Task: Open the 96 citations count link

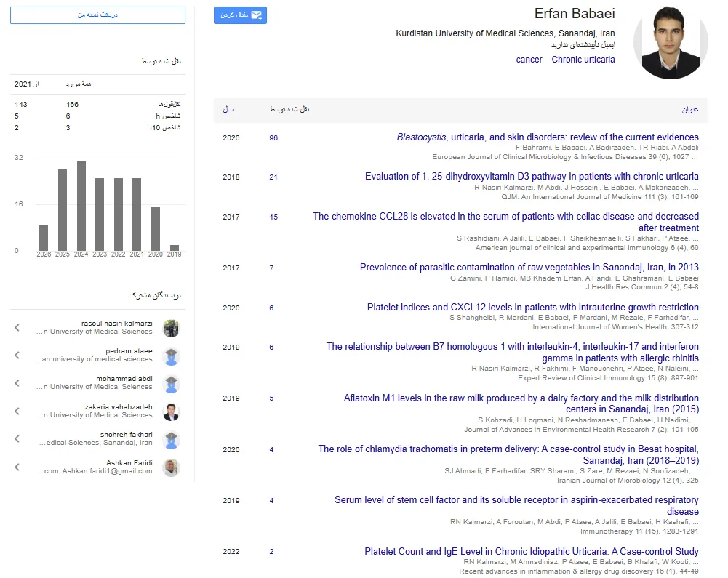Action: click(x=273, y=138)
